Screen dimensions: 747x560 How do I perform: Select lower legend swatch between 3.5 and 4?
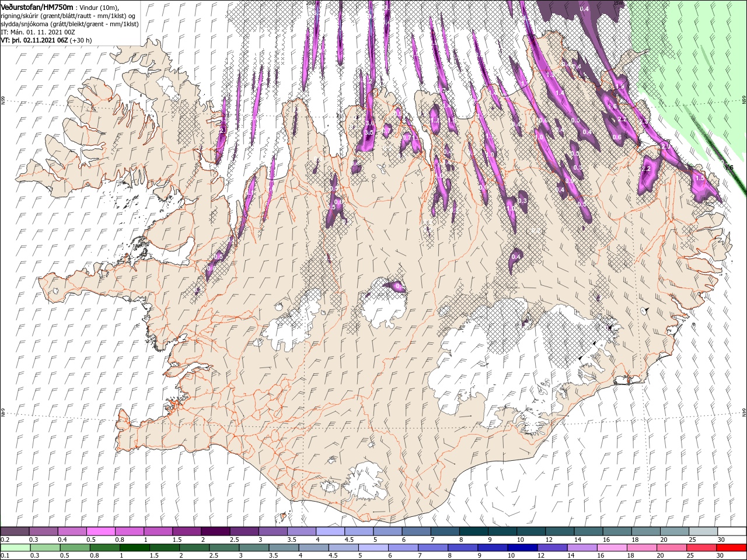[284, 548]
